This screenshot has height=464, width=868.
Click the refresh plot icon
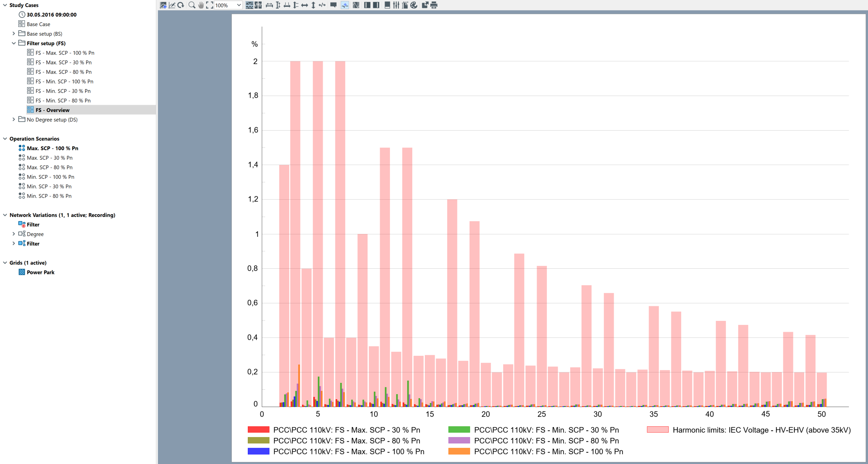pos(181,5)
